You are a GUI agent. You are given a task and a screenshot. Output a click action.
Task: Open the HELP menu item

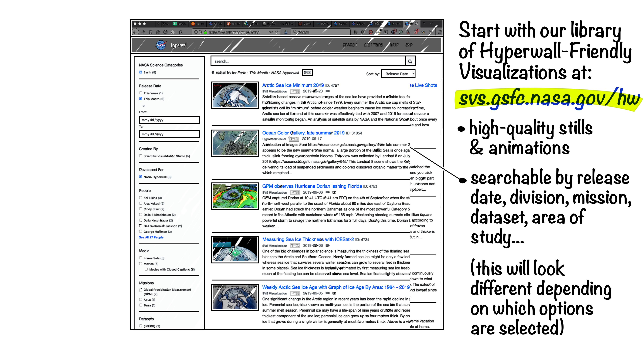(394, 45)
